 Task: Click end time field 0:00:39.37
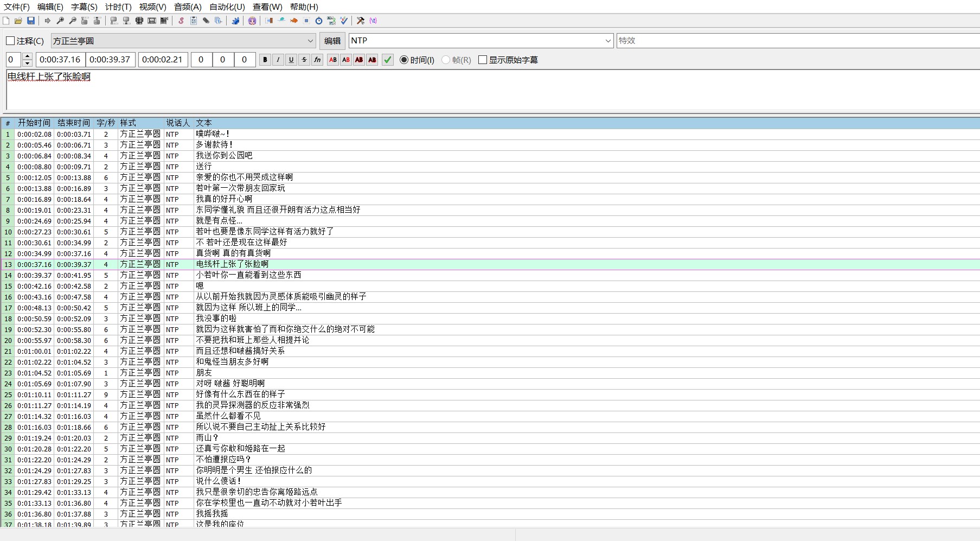coord(110,60)
